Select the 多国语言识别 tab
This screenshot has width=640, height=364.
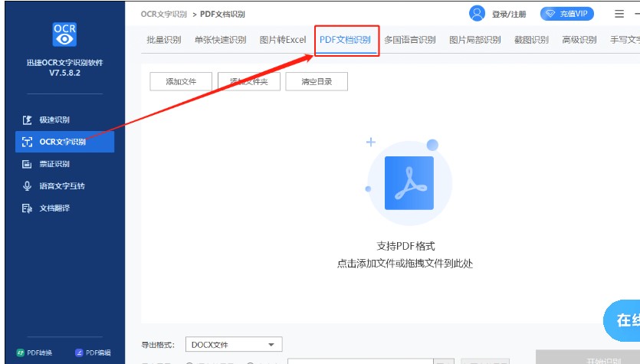pyautogui.click(x=410, y=40)
